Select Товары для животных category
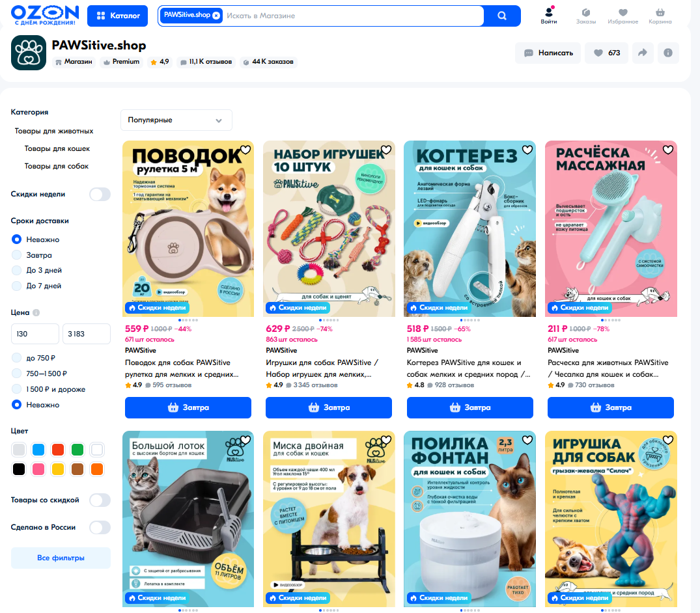Screen dimensions: 700x613 pos(54,131)
